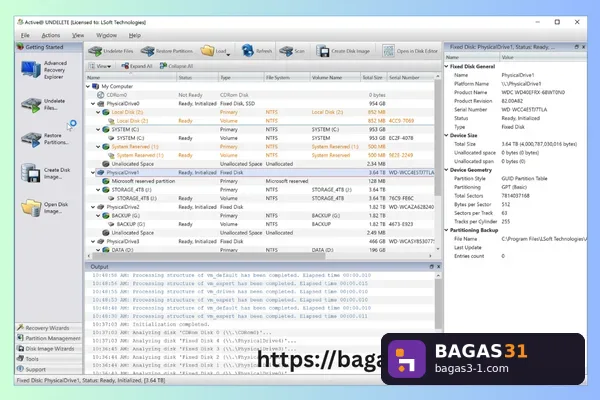Collapse the Device Size property group
Screen dimensions: 600x400
coord(447,135)
